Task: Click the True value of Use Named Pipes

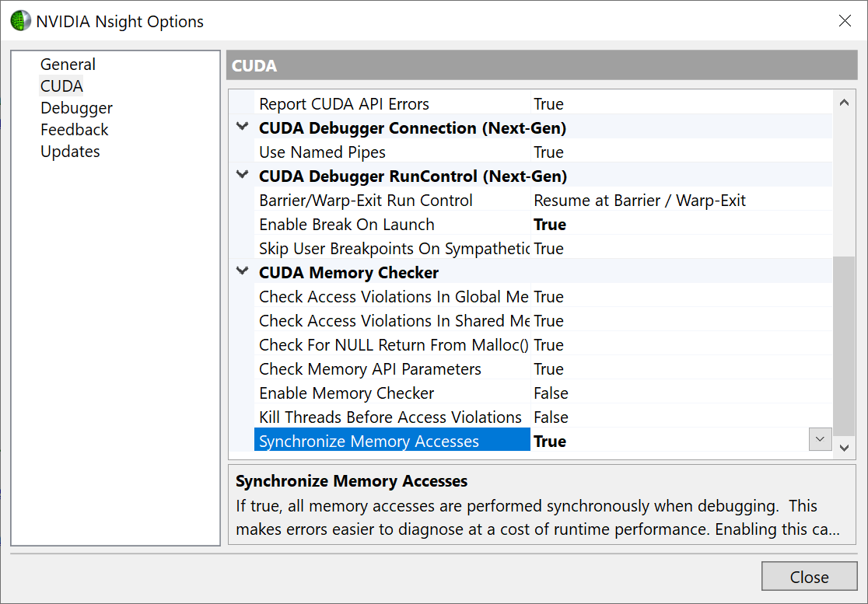Action: point(548,152)
